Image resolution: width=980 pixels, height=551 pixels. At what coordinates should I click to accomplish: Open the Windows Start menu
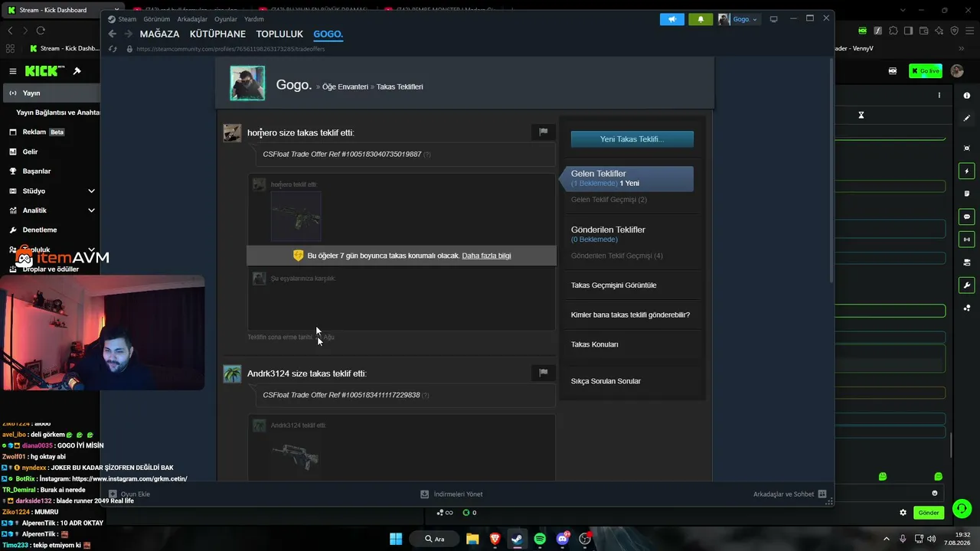[x=396, y=539]
